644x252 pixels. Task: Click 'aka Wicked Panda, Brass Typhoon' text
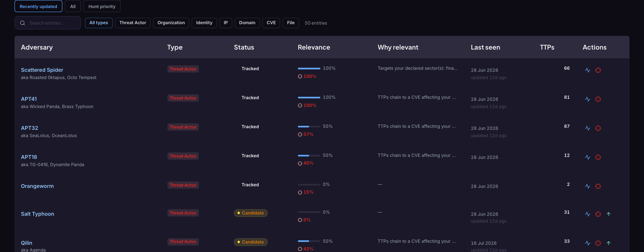57,107
